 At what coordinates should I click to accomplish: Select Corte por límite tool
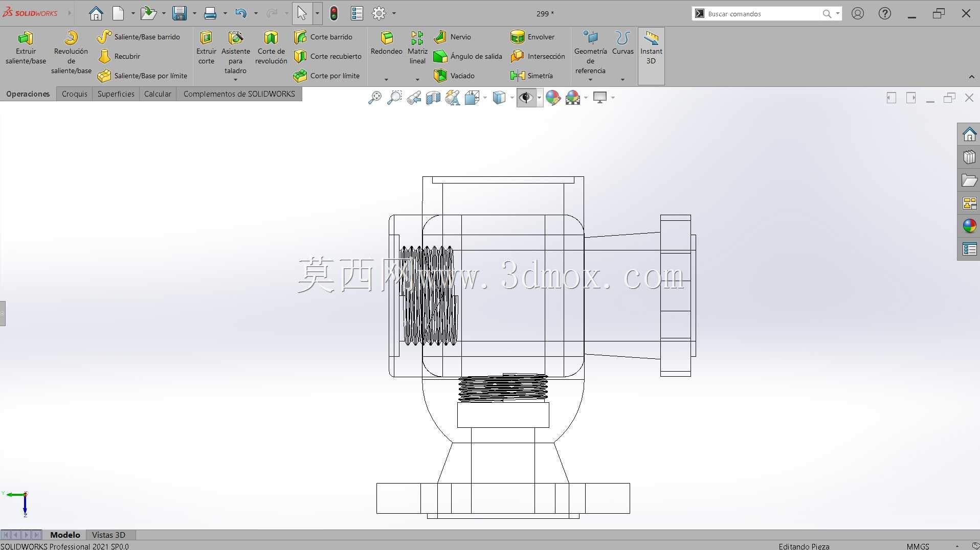327,76
